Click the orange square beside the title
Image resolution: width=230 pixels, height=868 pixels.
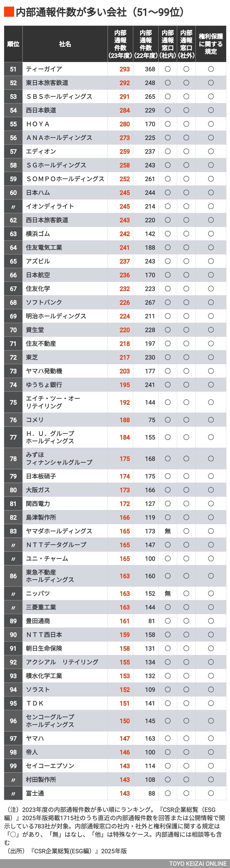coord(9,12)
